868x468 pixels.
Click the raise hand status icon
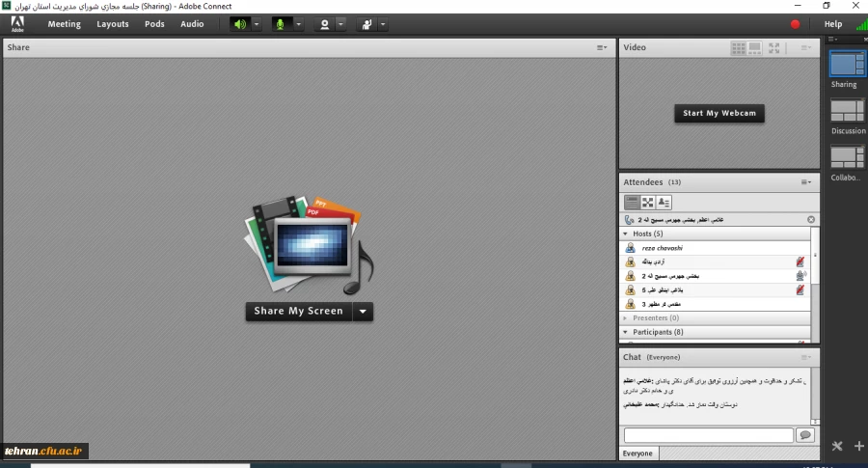point(366,24)
